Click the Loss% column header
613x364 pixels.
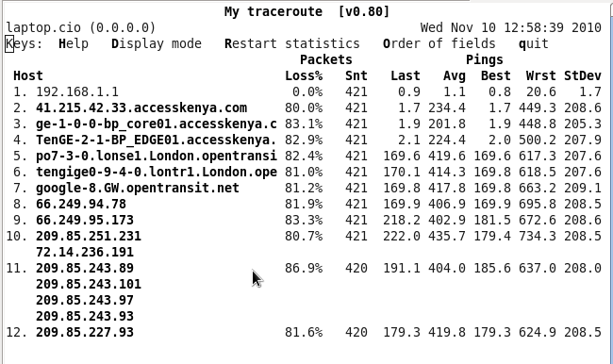[x=304, y=75]
